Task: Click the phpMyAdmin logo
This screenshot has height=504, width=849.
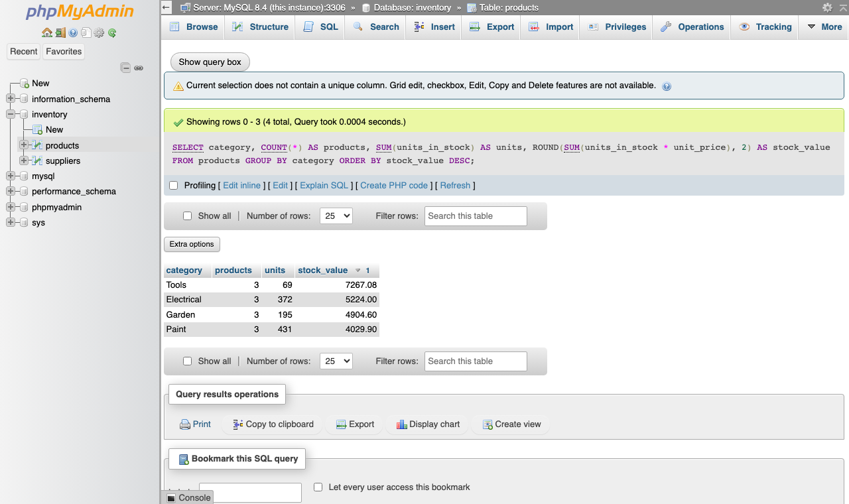Action: [x=80, y=12]
